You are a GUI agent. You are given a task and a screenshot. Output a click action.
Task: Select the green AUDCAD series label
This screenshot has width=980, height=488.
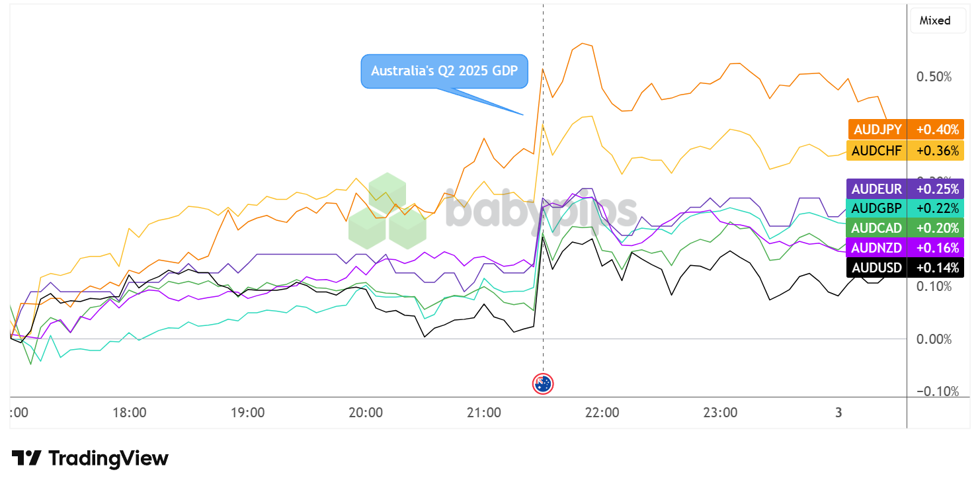[x=877, y=228]
